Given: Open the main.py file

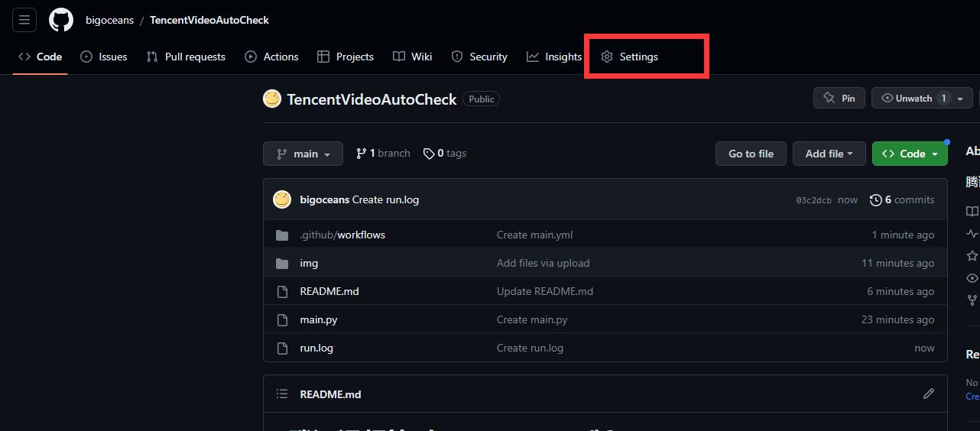Looking at the screenshot, I should click(319, 319).
